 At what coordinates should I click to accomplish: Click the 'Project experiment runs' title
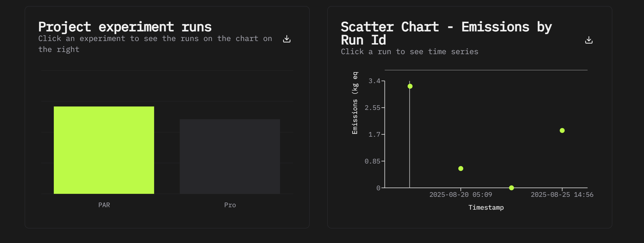[x=125, y=27]
